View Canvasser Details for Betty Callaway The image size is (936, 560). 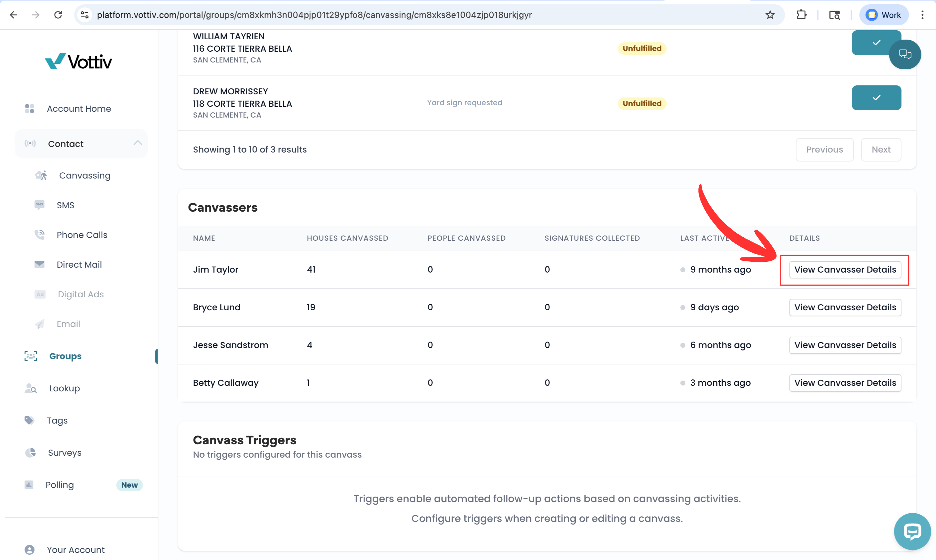pos(845,383)
